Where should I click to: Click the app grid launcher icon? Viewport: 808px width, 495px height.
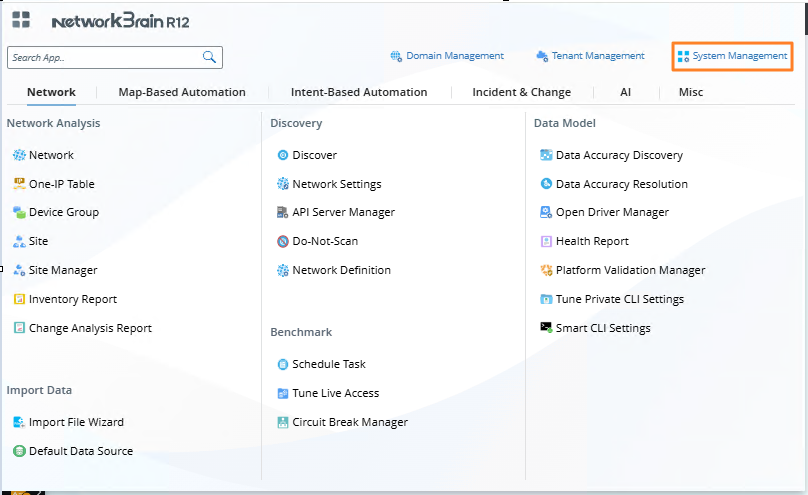(x=20, y=19)
